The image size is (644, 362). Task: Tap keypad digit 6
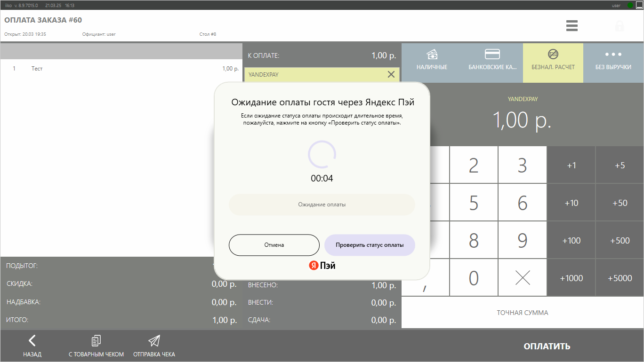point(522,203)
